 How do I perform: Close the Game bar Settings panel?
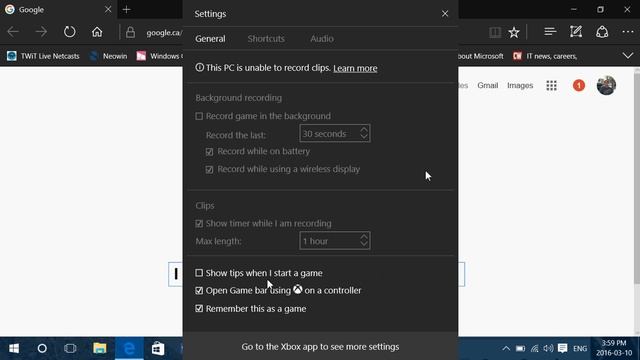pos(445,14)
